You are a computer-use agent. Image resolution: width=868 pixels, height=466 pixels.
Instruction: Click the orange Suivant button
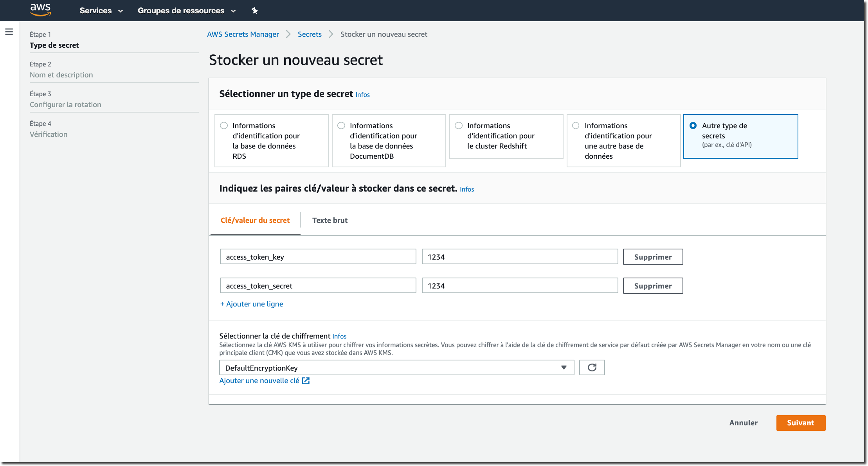click(x=800, y=423)
